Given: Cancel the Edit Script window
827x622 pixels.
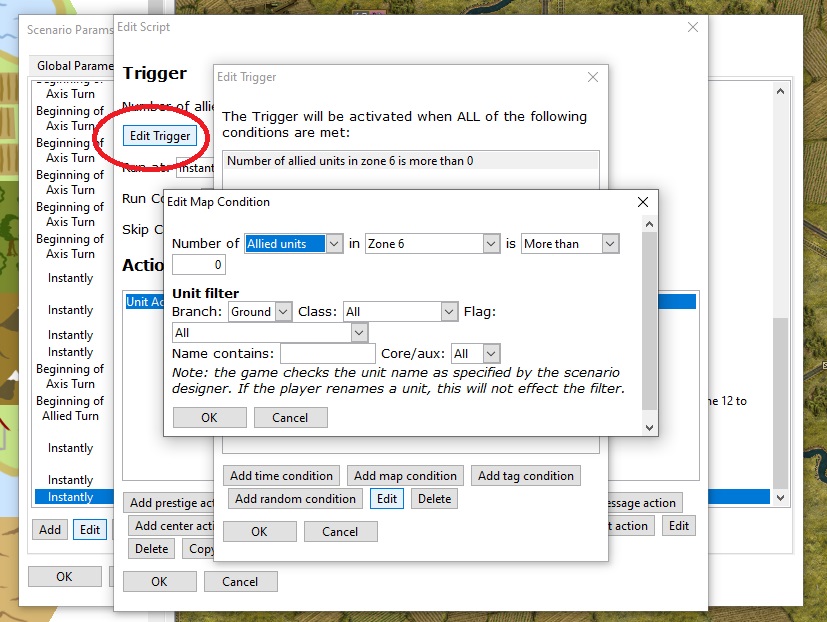Looking at the screenshot, I should tap(240, 581).
